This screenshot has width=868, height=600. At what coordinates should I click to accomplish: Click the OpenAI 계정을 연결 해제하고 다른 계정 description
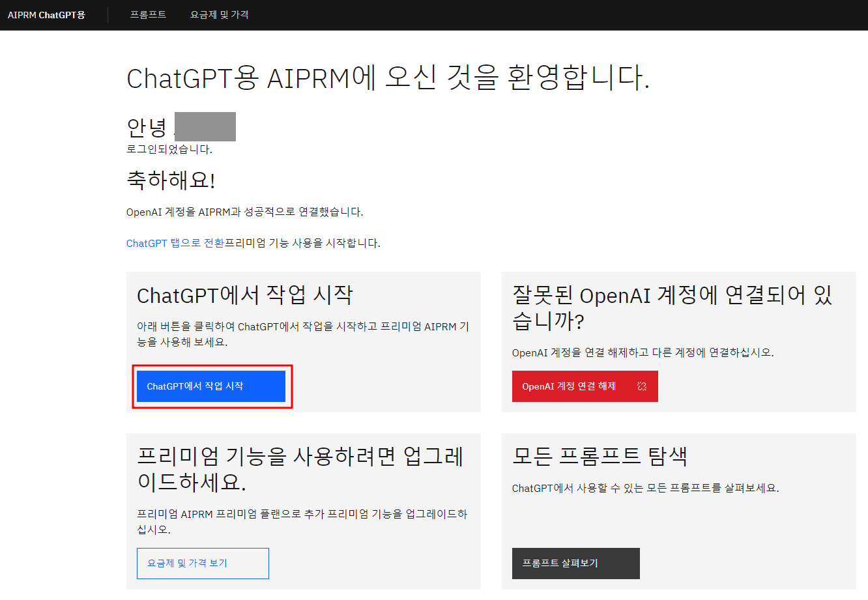click(643, 352)
